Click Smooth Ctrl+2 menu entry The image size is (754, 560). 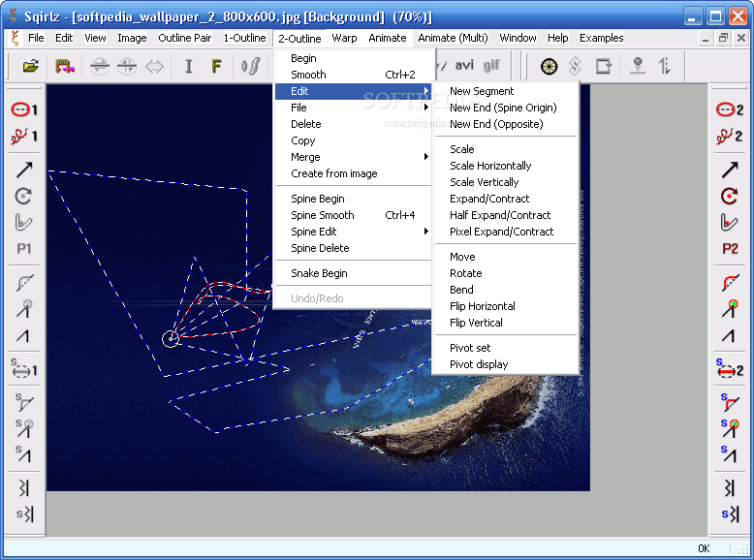coord(353,75)
